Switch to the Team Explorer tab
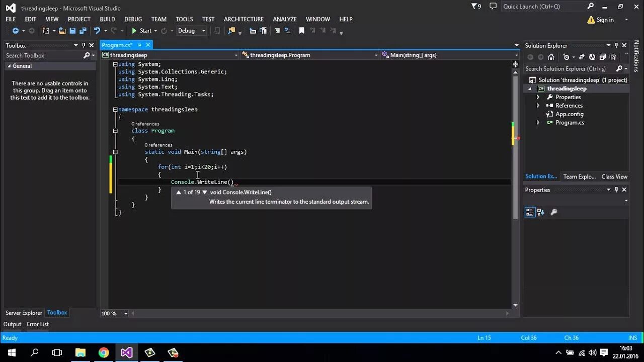Image resolution: width=644 pixels, height=362 pixels. tap(579, 176)
